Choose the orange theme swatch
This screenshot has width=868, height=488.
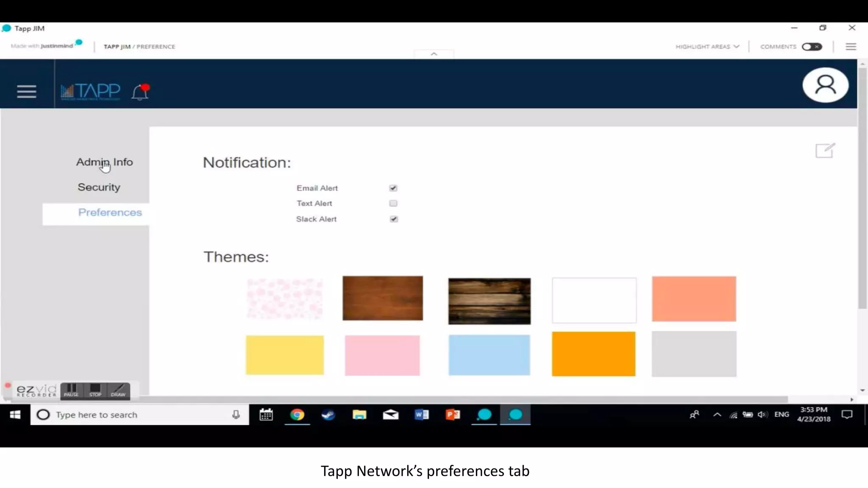coord(594,354)
